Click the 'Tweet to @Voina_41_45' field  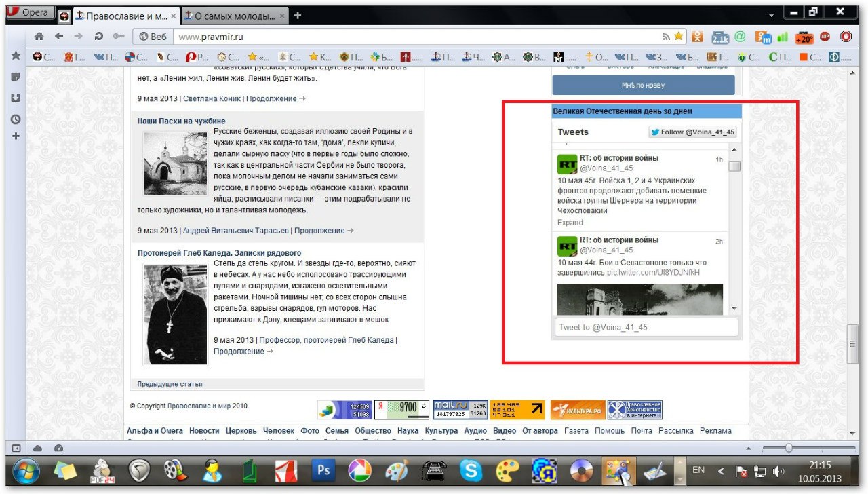(646, 327)
